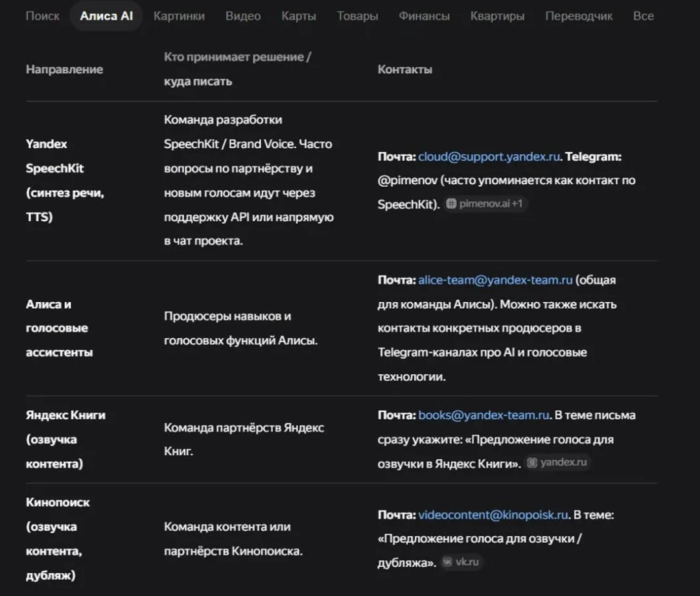
Task: Open the vk.ru source chip
Action: click(461, 562)
